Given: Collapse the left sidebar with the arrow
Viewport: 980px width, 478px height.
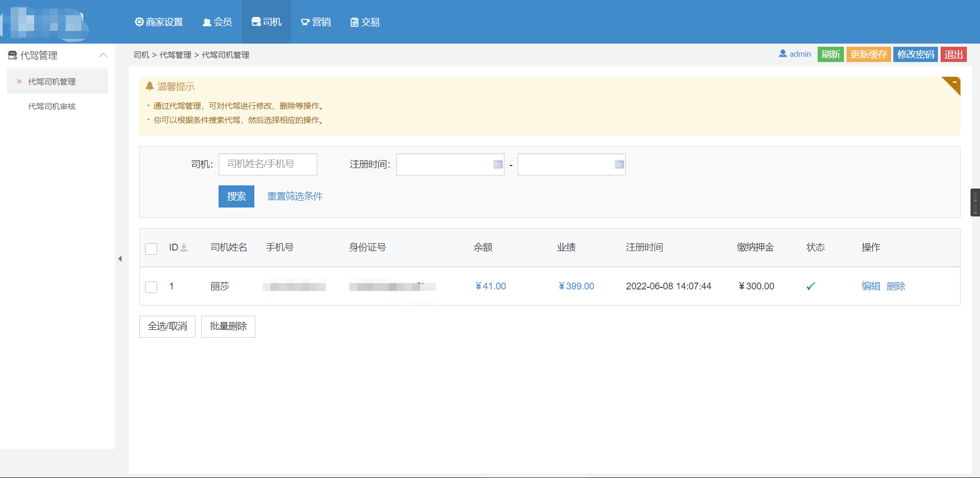Looking at the screenshot, I should [120, 259].
